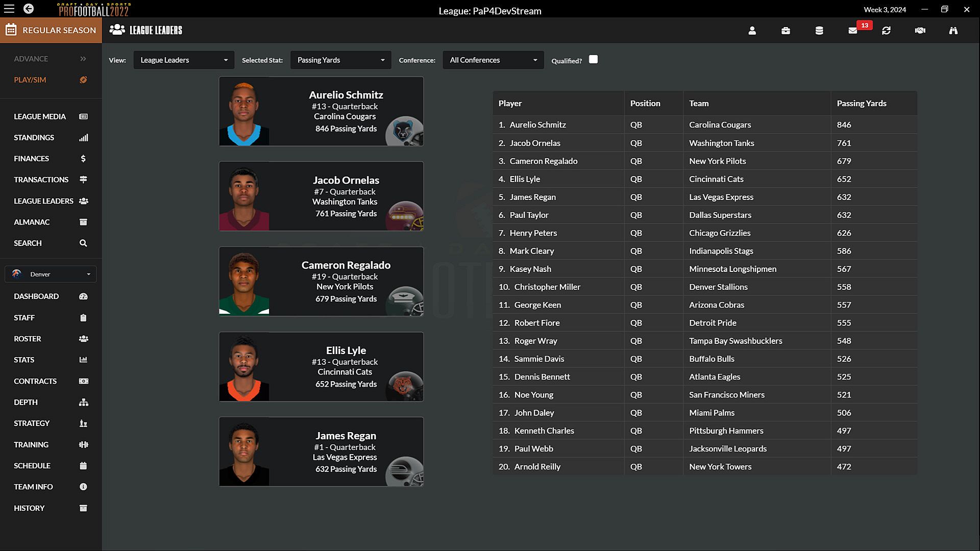
Task: Open Aurelio Schmitz player link in table
Action: click(x=537, y=125)
